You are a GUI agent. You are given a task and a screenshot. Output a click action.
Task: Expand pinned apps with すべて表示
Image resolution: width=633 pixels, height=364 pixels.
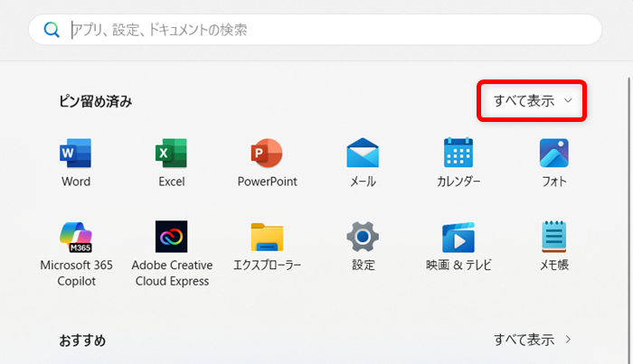click(x=532, y=101)
